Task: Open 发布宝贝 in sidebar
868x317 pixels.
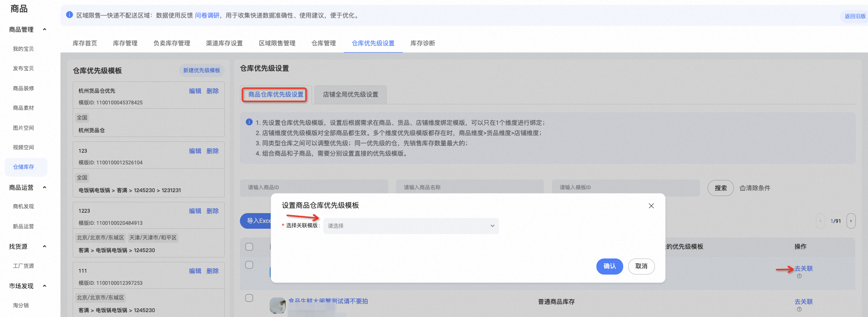Action: [x=23, y=68]
